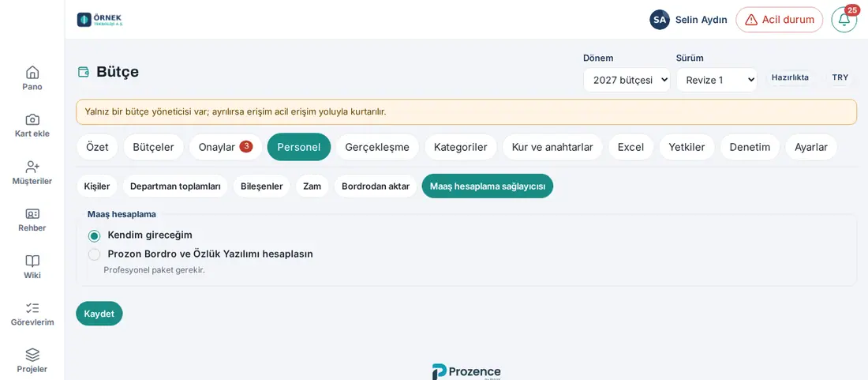The image size is (868, 380).
Task: Go to the Ayarlar tab
Action: [x=811, y=147]
